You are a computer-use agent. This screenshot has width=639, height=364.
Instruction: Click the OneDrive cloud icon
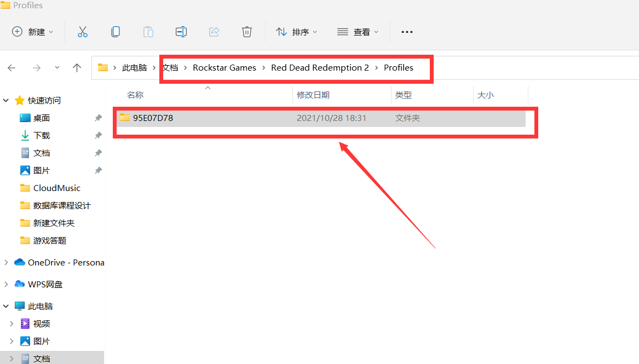20,262
